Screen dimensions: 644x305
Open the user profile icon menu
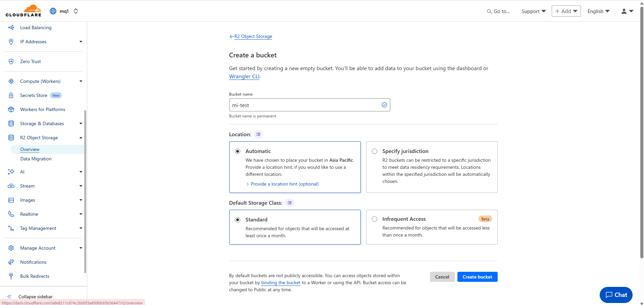(627, 11)
